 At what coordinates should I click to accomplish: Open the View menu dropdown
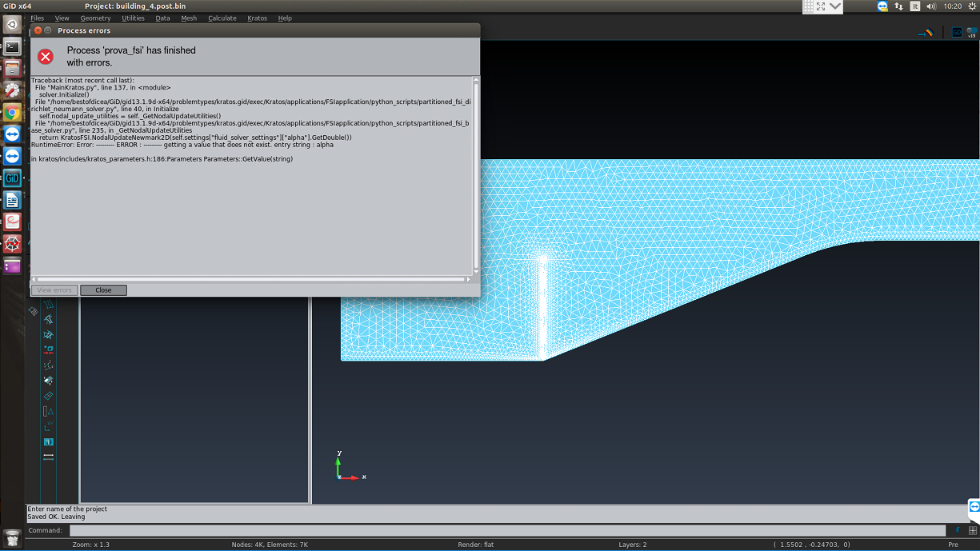[x=62, y=18]
